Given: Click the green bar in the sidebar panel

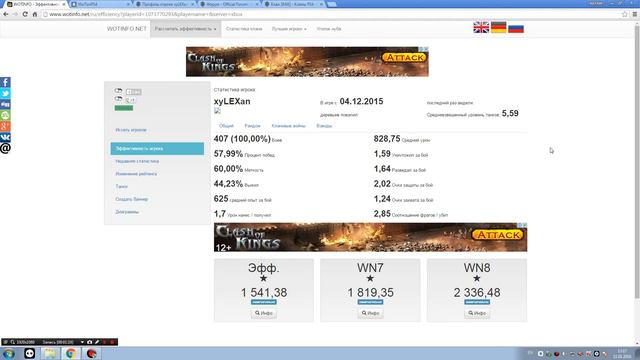Looking at the screenshot, I should tap(124, 108).
